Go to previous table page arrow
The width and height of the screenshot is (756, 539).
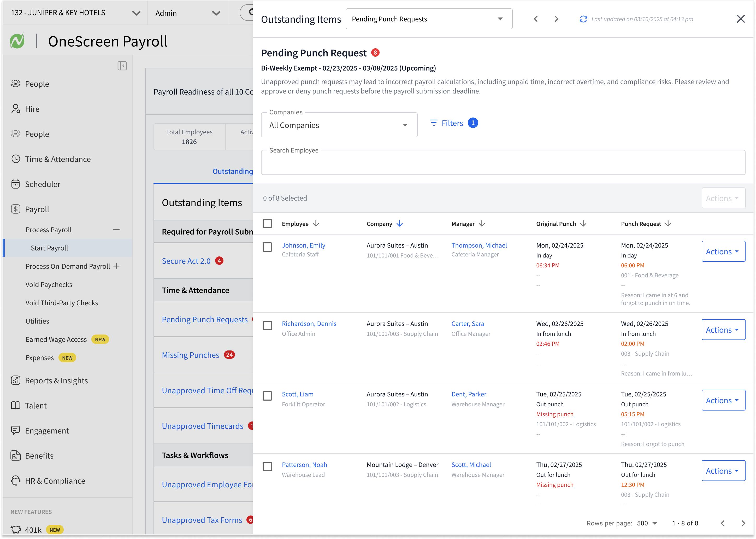click(723, 523)
